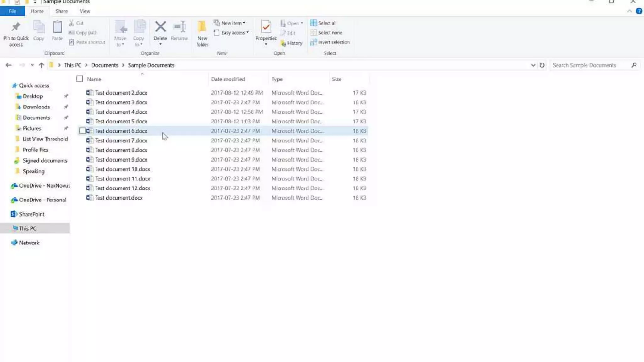644x362 pixels.
Task: Tick checkbox for Test document 6.docx
Action: point(82,131)
